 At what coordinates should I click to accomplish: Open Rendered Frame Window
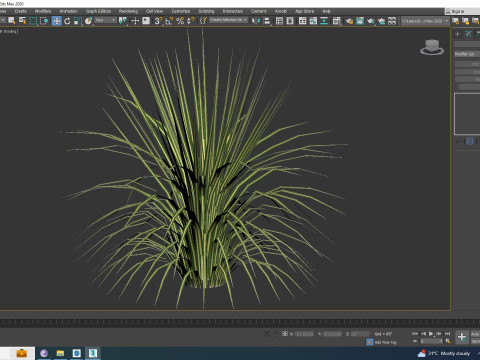pos(360,21)
